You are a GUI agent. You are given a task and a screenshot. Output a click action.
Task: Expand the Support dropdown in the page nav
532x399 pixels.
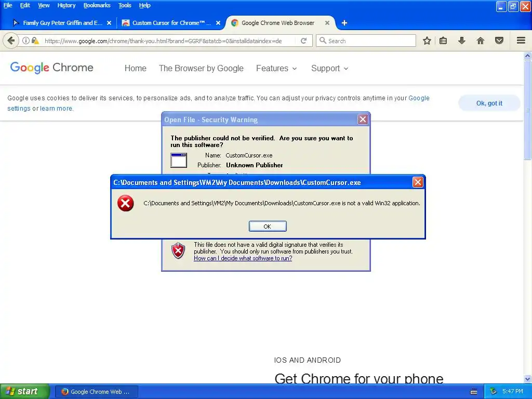coord(329,68)
